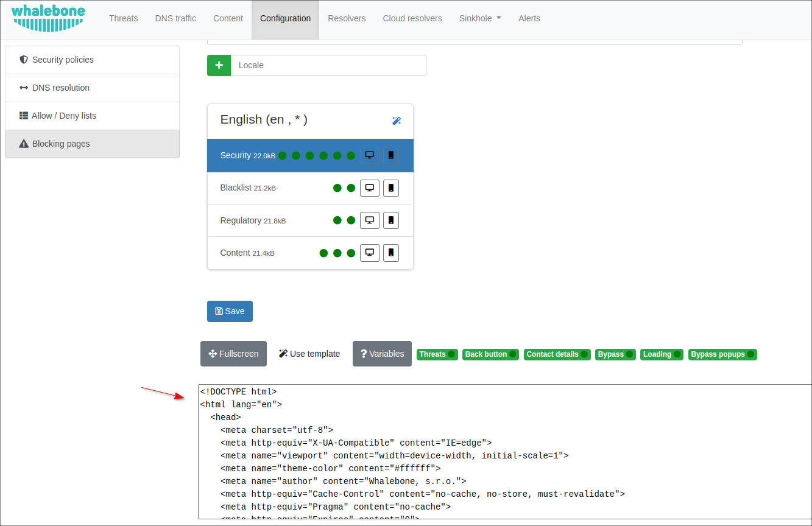Click the Fullscreen editor button
Image resolution: width=812 pixels, height=526 pixels.
[233, 354]
